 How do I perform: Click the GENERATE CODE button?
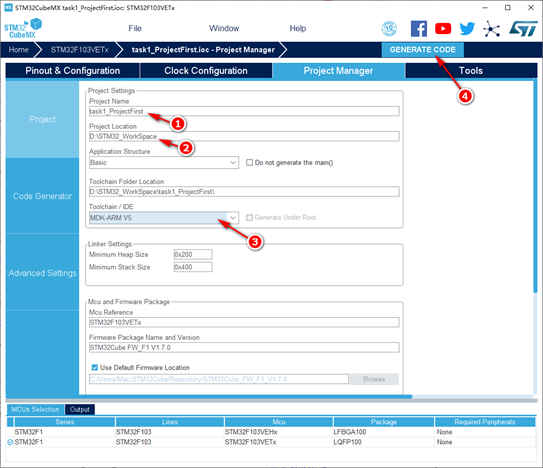[422, 50]
